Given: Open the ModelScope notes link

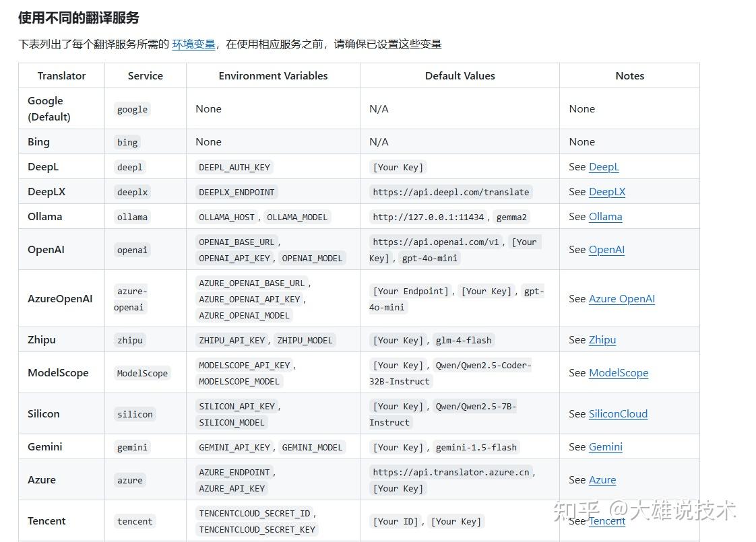Looking at the screenshot, I should 619,373.
